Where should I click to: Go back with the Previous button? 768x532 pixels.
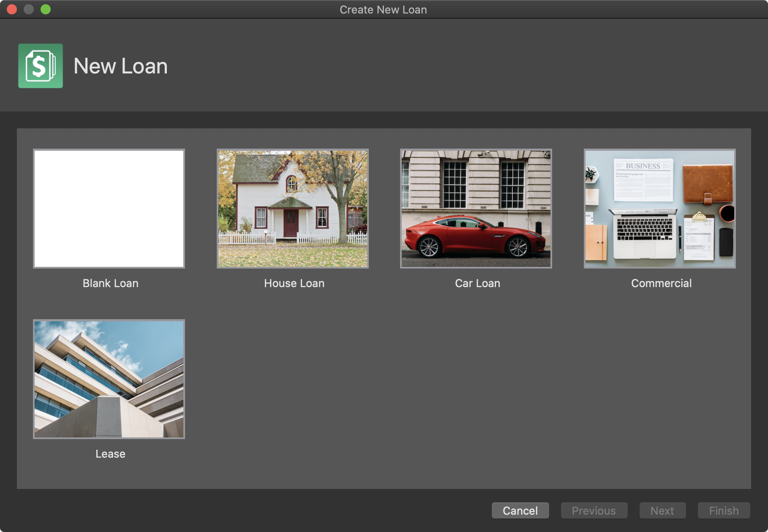coord(594,511)
